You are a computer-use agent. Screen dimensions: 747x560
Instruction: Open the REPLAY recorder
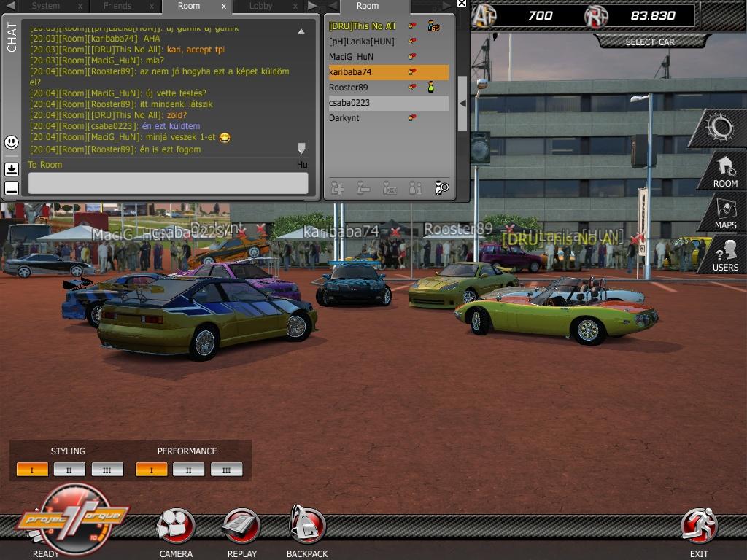coord(241,526)
